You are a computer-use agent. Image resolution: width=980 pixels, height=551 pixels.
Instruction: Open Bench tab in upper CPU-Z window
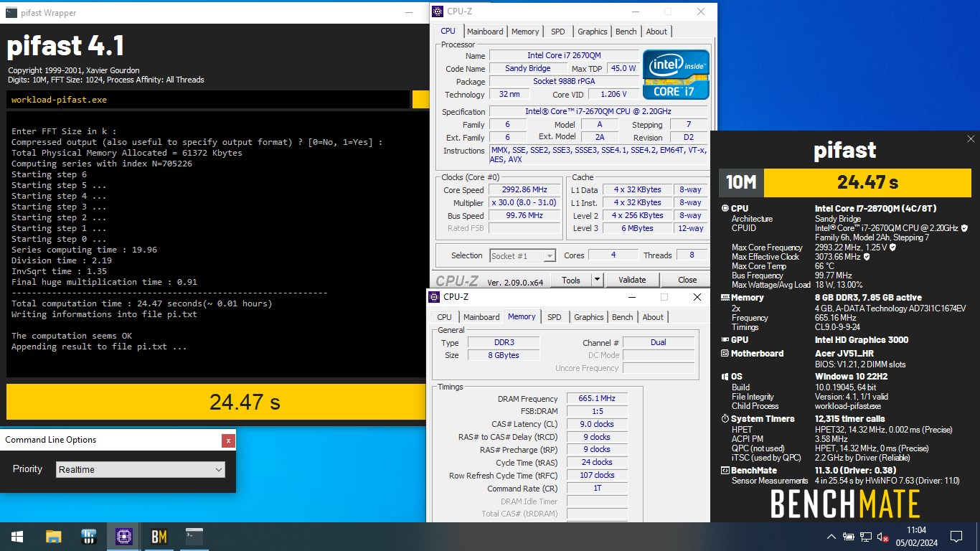coord(626,32)
